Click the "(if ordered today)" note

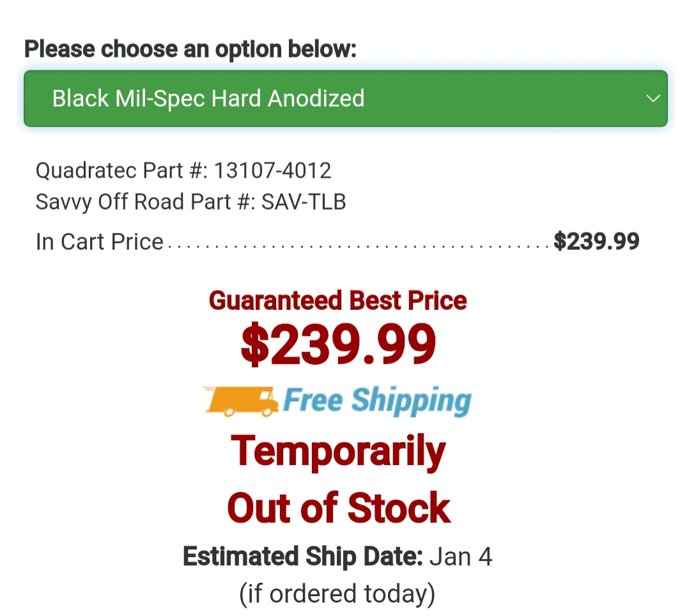337,594
